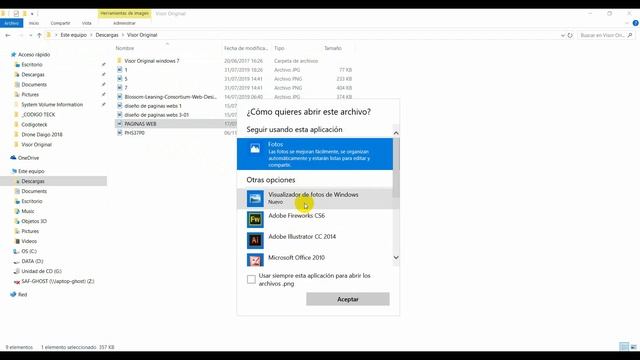640x360 pixels.
Task: Select folder 'Visor Original windows 7'
Action: click(x=152, y=61)
